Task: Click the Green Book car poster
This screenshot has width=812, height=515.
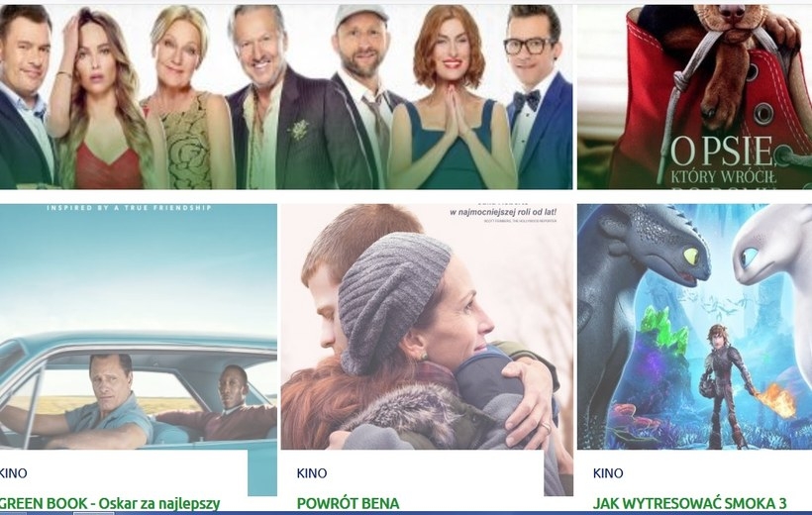Action: tap(139, 327)
